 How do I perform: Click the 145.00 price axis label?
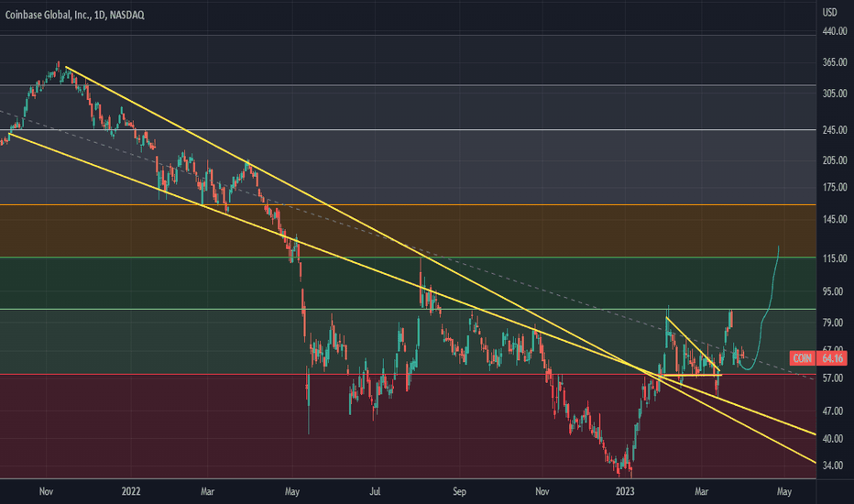coord(835,219)
